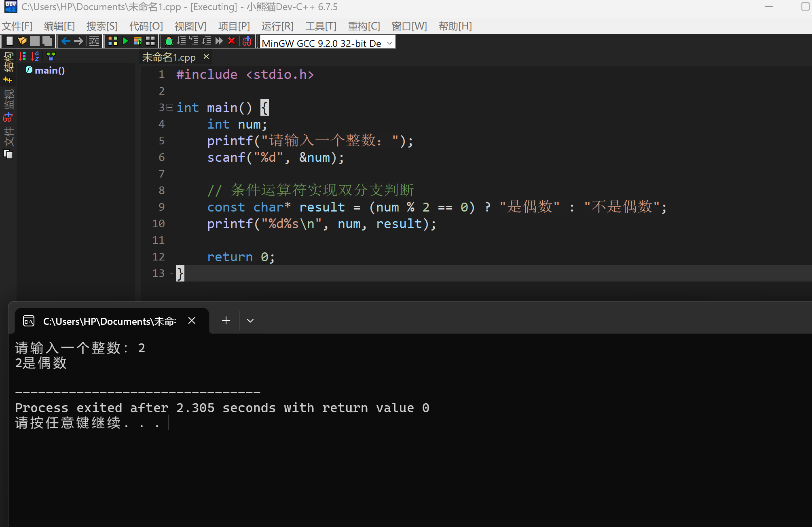Toggle sort by type in structure panel
812x527 pixels.
(22, 56)
